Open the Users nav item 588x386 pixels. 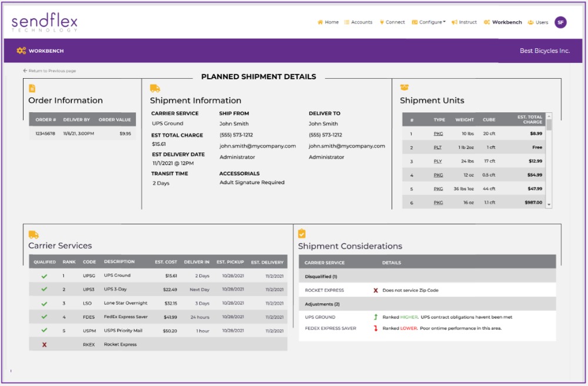tap(538, 22)
